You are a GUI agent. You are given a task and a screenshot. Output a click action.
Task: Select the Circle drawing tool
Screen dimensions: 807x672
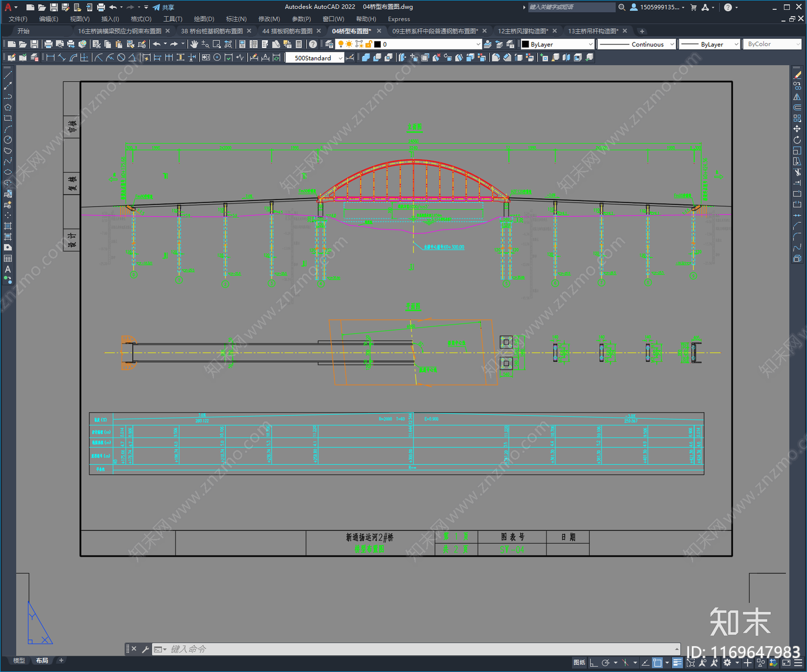[8, 140]
